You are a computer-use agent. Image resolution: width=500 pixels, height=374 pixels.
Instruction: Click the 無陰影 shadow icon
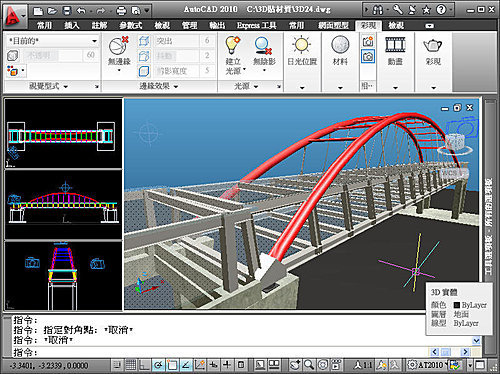(263, 46)
